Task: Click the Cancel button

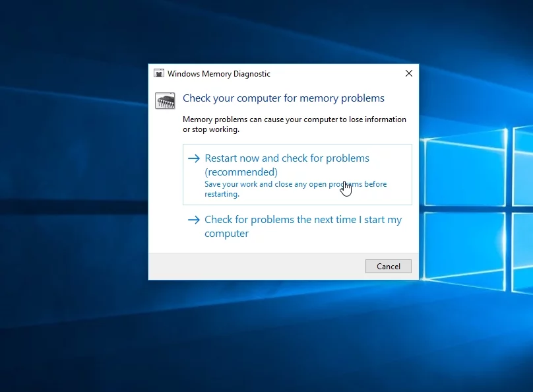Action: [x=388, y=266]
